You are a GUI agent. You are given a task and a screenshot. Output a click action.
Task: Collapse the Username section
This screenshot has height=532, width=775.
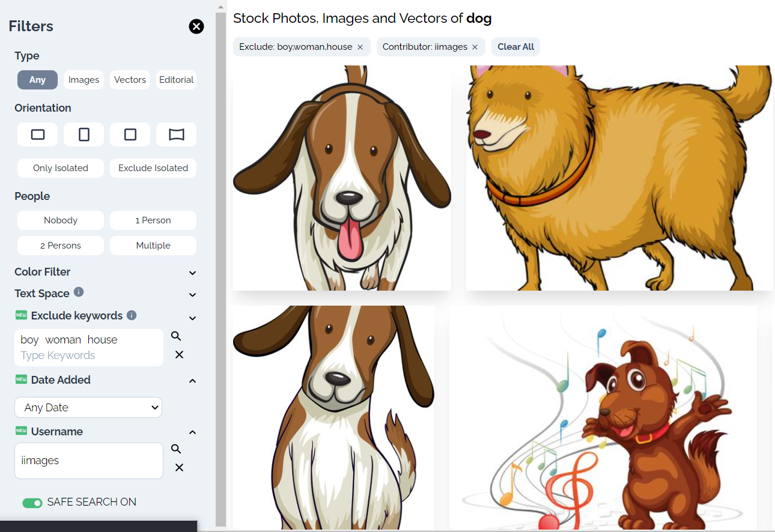click(192, 432)
